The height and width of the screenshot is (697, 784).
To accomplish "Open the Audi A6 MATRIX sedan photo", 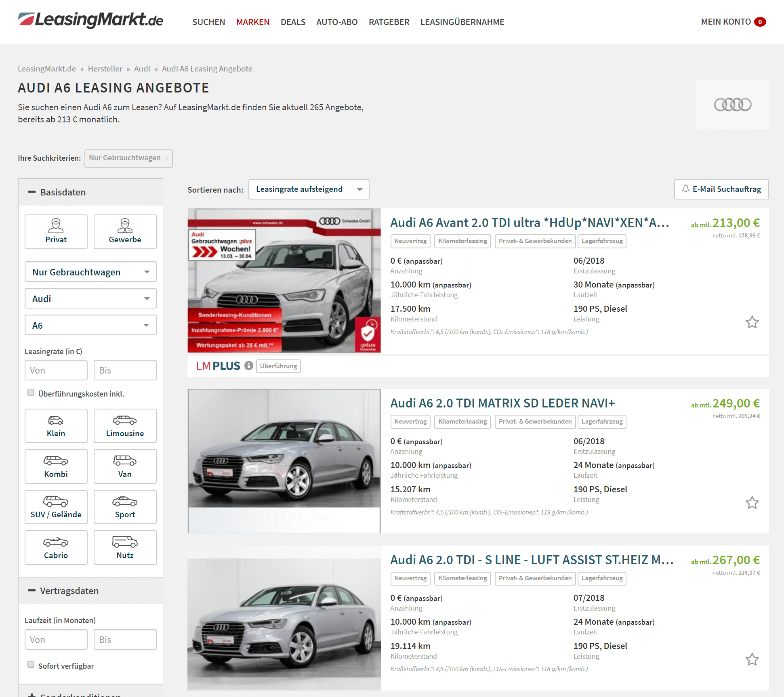I will point(284,461).
